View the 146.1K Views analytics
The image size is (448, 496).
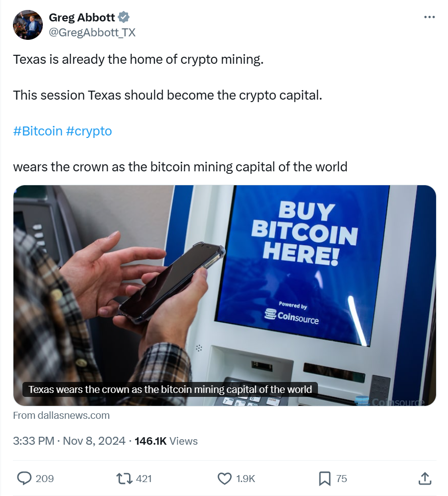click(166, 441)
